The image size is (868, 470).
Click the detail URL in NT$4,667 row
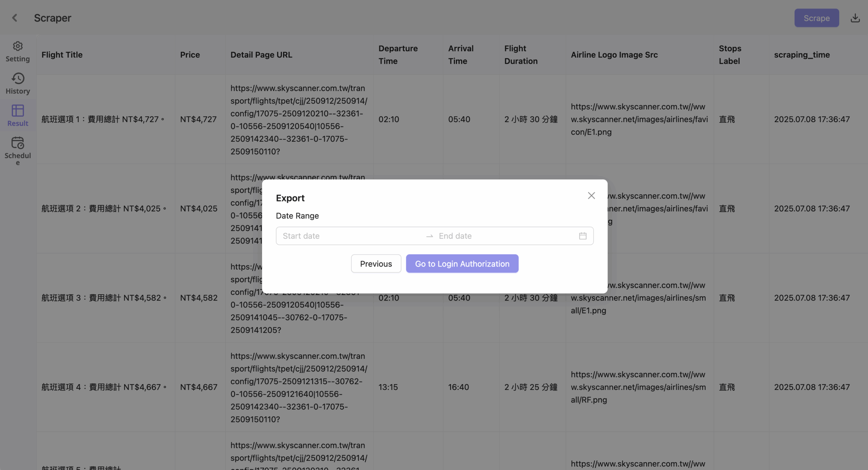299,388
